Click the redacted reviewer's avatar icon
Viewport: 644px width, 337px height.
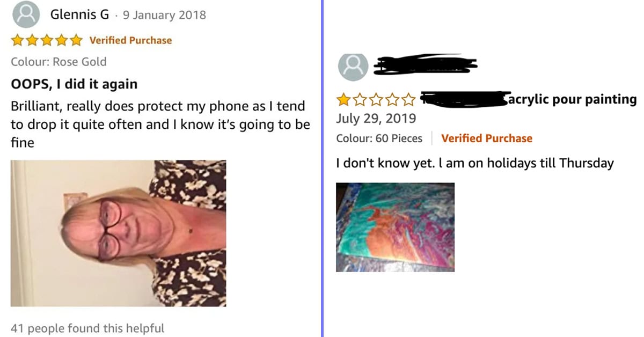(353, 66)
